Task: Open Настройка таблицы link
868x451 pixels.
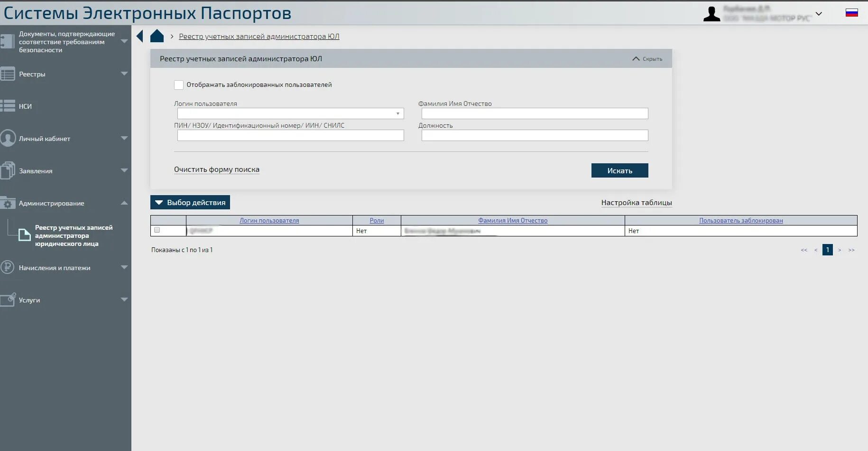Action: [637, 203]
